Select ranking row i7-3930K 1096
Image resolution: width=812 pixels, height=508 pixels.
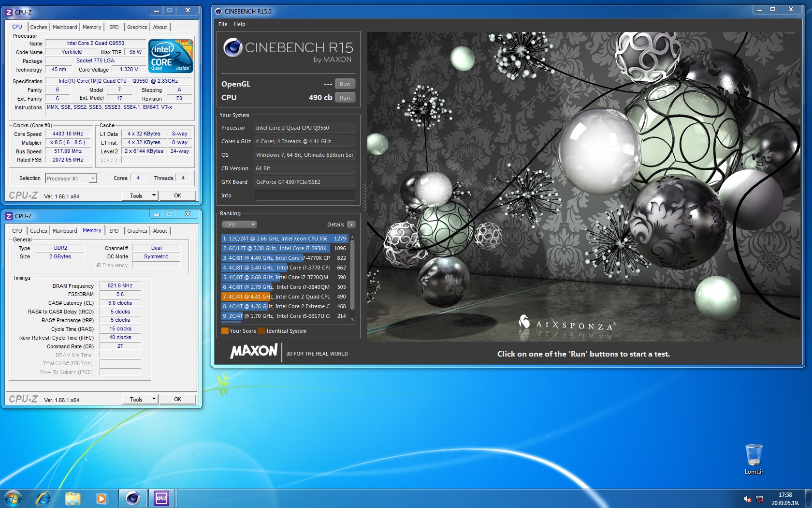[x=285, y=248]
